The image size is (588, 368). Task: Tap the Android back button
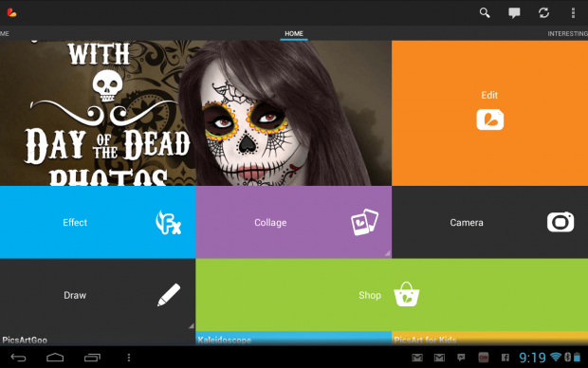pyautogui.click(x=18, y=358)
